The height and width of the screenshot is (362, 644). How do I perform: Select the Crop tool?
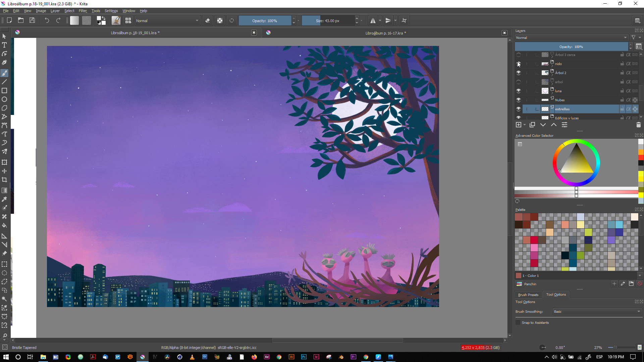[x=4, y=180]
